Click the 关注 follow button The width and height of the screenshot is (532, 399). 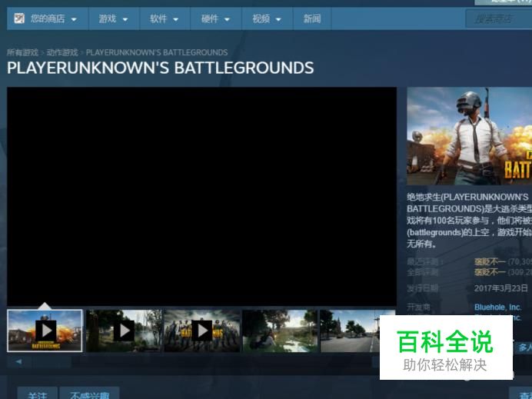[x=38, y=394]
